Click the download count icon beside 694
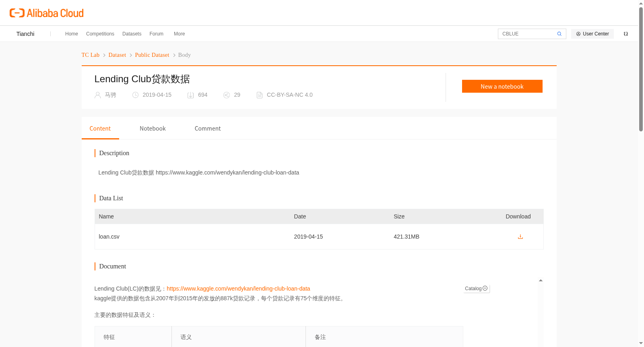 pos(191,95)
